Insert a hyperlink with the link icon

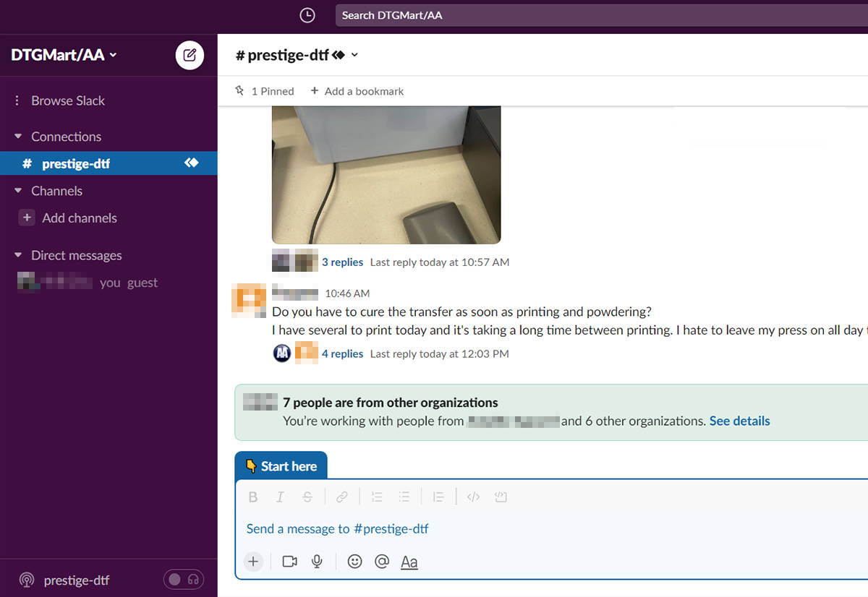point(342,497)
